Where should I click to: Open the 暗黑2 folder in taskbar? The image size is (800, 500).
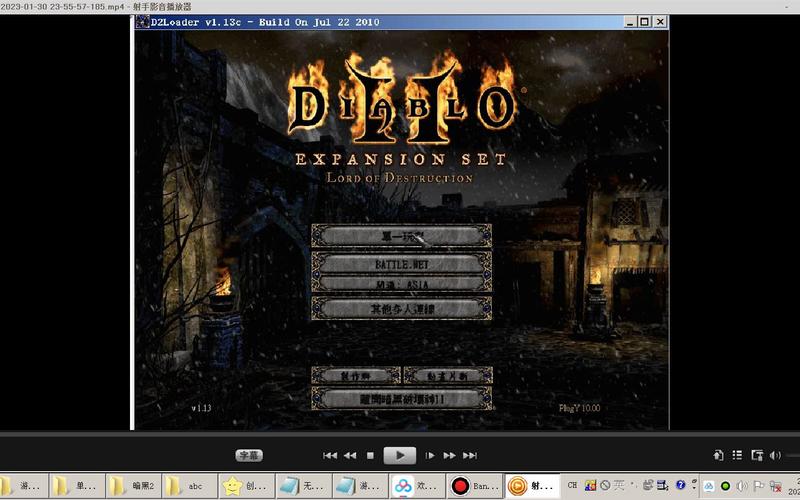pos(134,486)
